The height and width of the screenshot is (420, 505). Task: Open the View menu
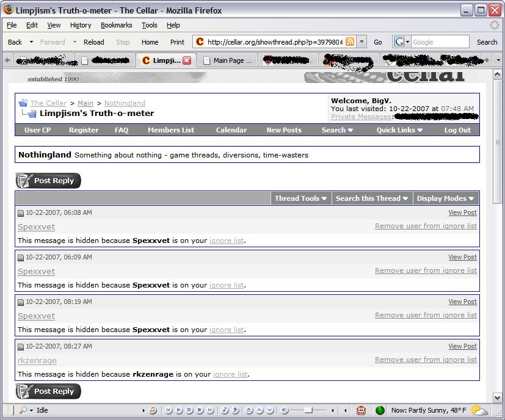[x=54, y=25]
